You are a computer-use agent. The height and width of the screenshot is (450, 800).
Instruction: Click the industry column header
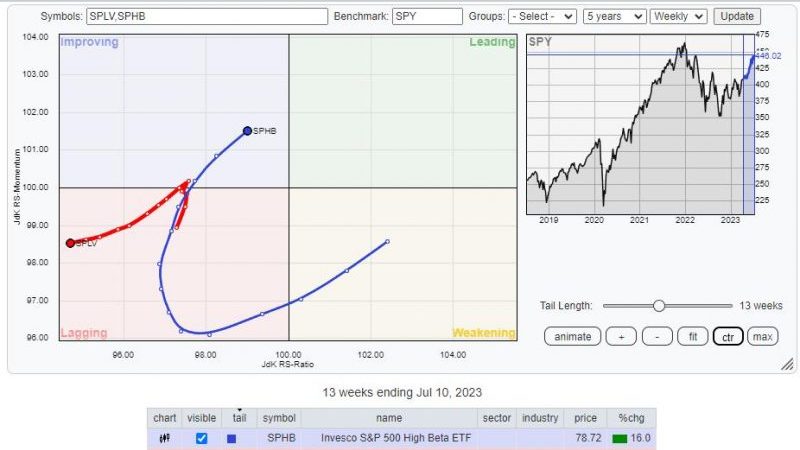coord(540,418)
